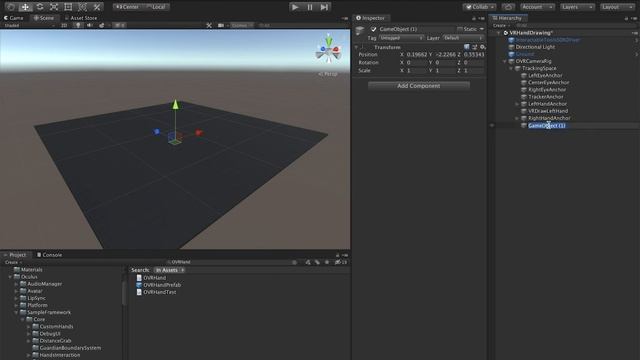Collapse the Transform component foldout

[356, 47]
